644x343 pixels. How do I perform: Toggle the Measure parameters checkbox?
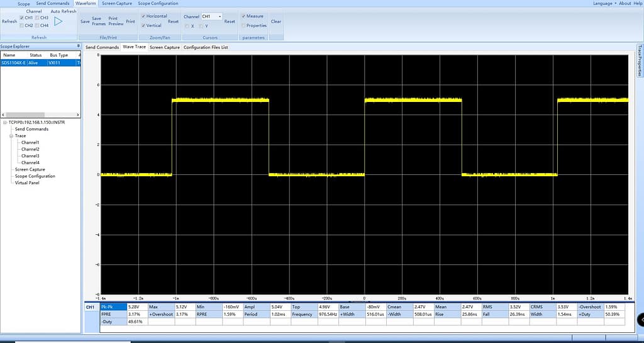pos(243,16)
